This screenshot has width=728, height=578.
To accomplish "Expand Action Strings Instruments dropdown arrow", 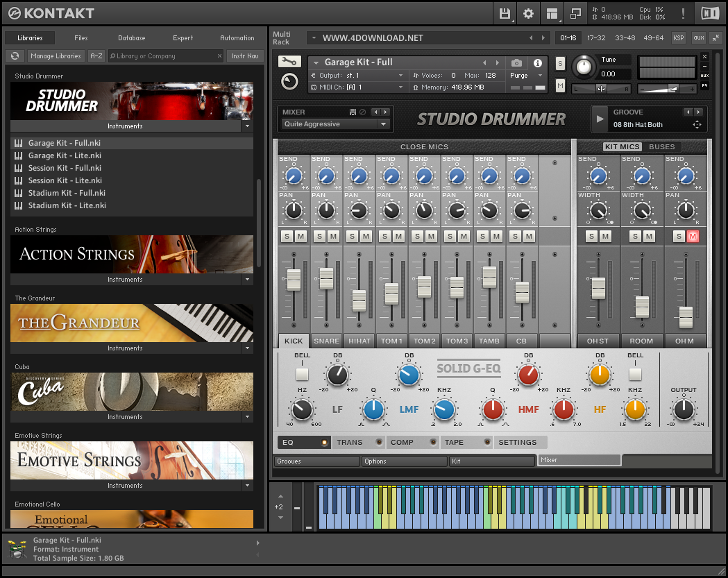I will [x=247, y=279].
